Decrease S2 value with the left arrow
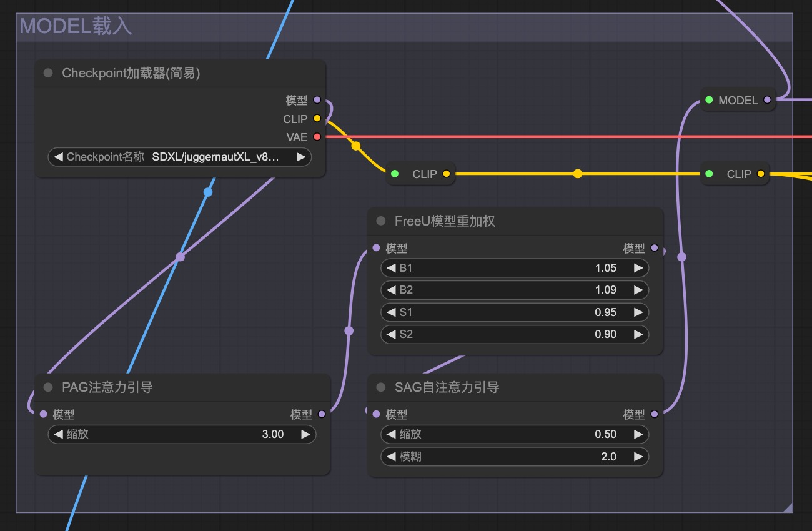This screenshot has width=812, height=531. point(391,334)
